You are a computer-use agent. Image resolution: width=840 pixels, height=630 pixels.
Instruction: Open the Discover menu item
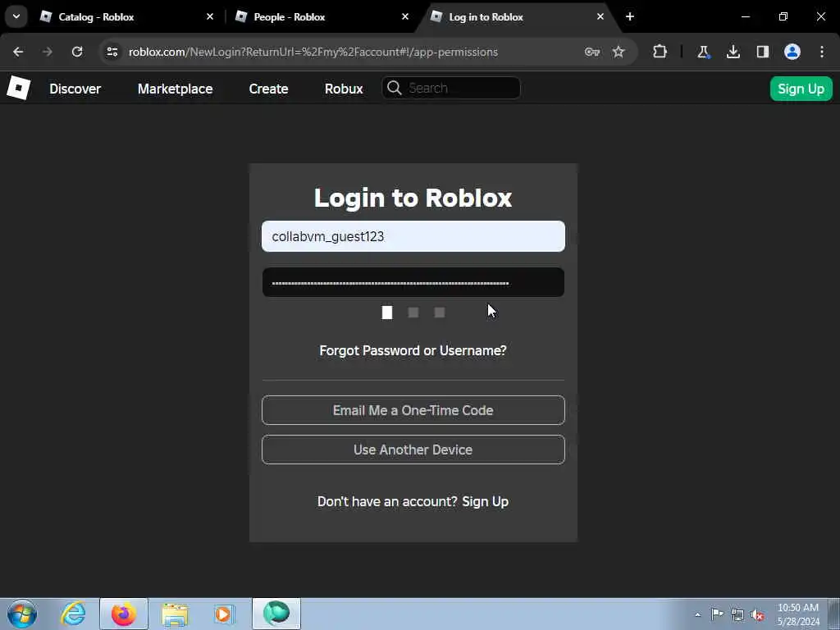point(75,89)
